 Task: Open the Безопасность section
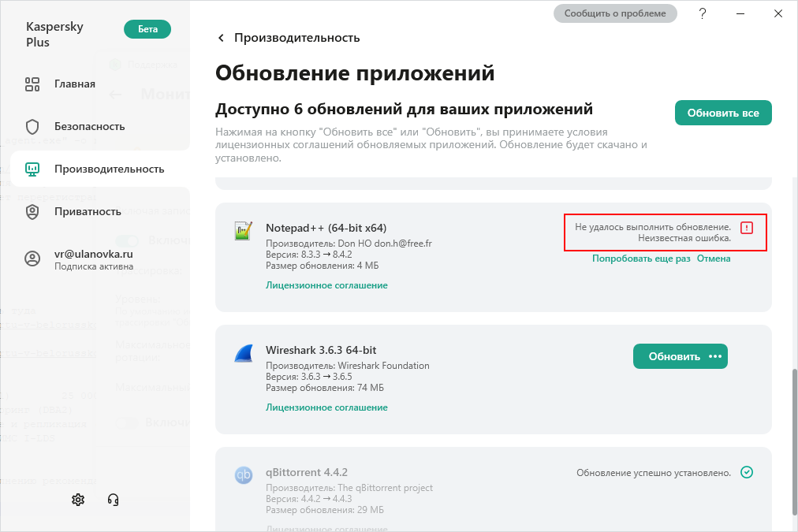coord(90,126)
